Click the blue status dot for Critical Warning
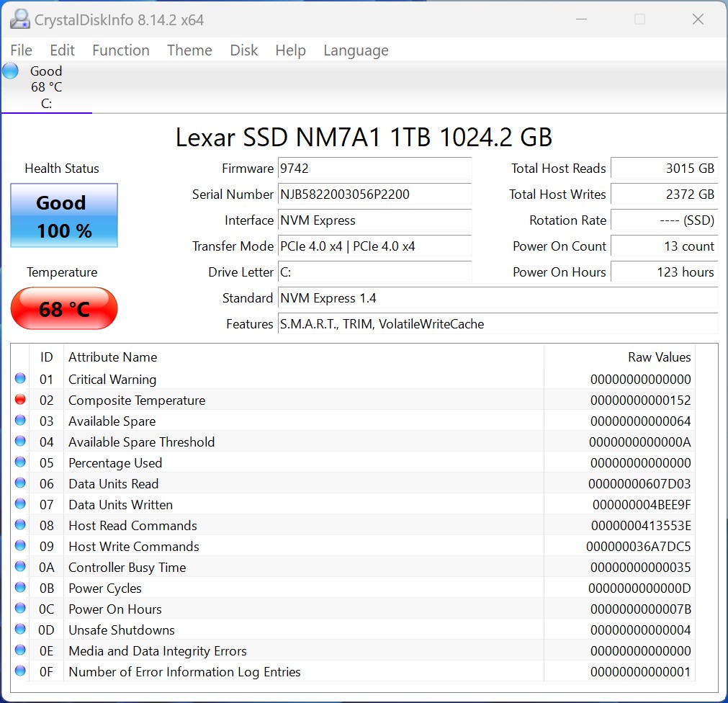 tap(20, 379)
